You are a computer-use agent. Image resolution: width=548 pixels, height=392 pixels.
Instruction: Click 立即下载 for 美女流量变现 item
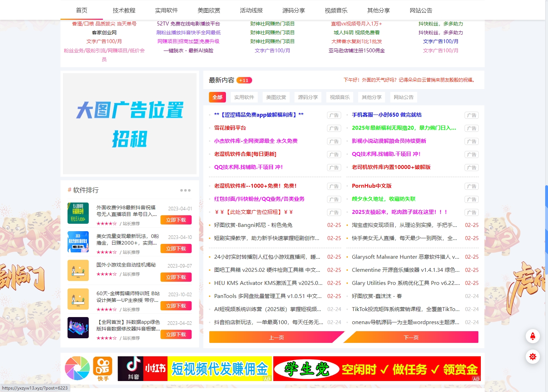click(x=176, y=248)
